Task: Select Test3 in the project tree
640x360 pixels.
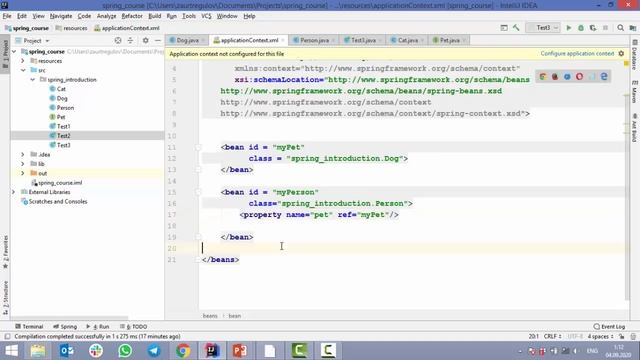Action: coord(64,145)
